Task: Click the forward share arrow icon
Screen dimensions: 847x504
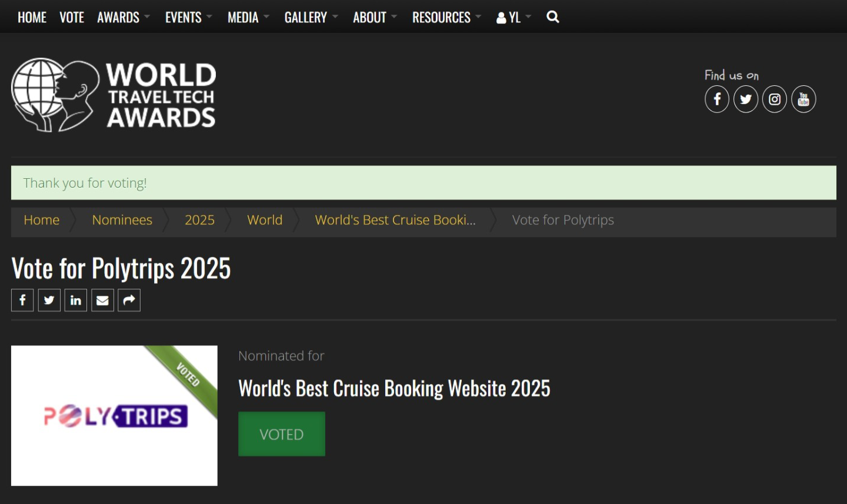Action: point(129,301)
